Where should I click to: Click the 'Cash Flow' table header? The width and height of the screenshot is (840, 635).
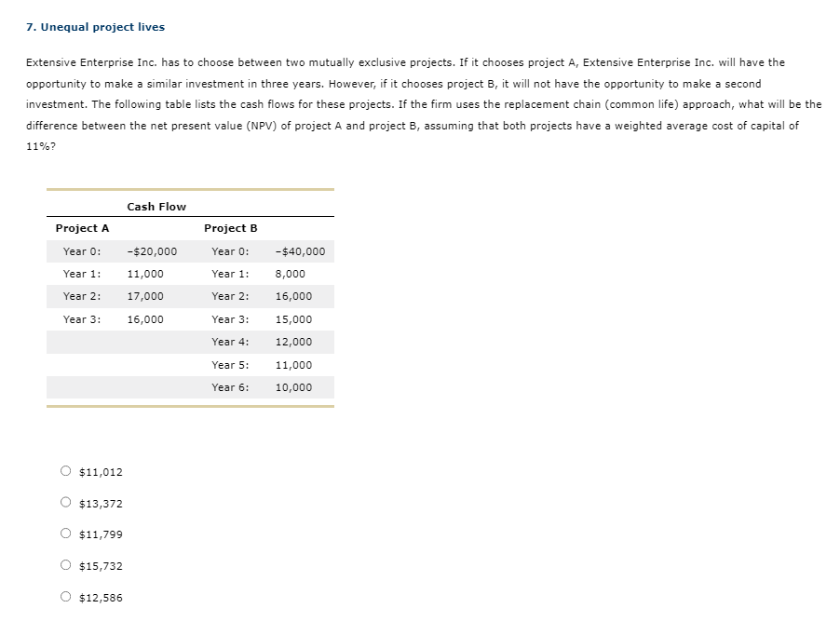click(156, 207)
